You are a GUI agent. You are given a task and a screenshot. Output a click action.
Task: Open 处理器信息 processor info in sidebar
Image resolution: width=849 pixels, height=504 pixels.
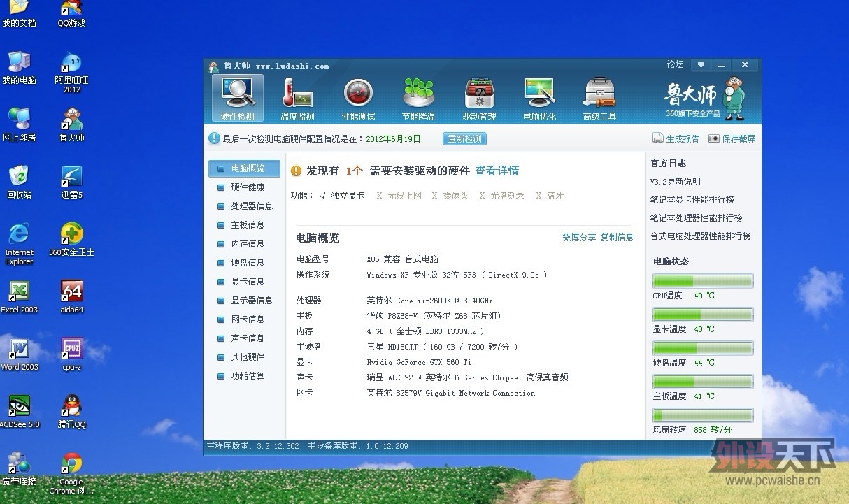(x=252, y=206)
